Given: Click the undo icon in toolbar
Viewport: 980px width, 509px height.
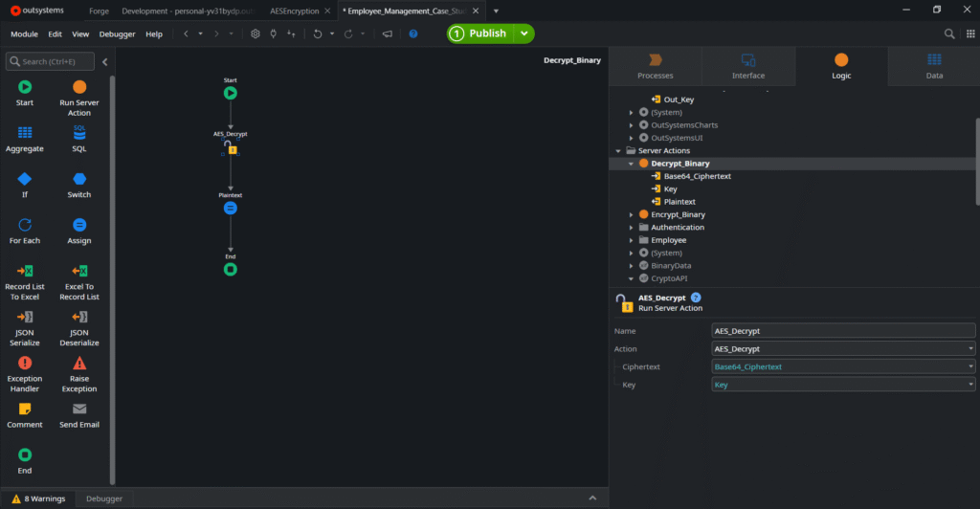Looking at the screenshot, I should point(318,33).
